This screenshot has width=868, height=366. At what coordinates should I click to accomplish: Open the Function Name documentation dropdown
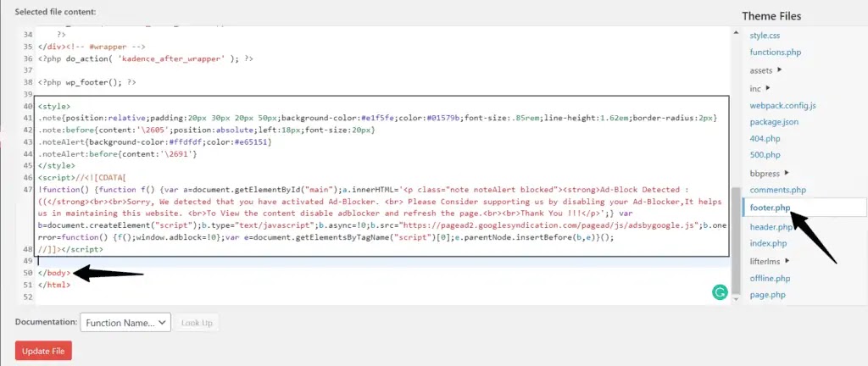pyautogui.click(x=125, y=323)
